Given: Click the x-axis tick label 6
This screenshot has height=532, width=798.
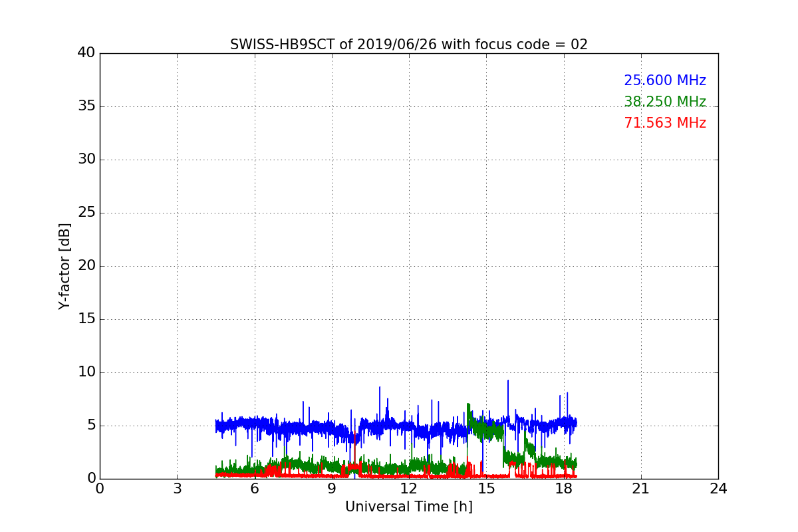Looking at the screenshot, I should point(254,489).
